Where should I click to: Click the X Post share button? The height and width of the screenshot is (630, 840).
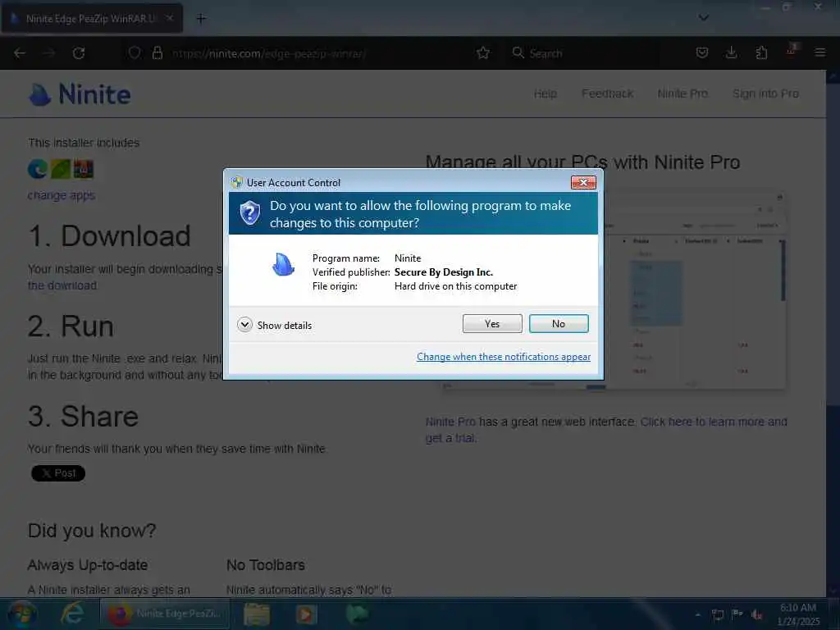(58, 473)
